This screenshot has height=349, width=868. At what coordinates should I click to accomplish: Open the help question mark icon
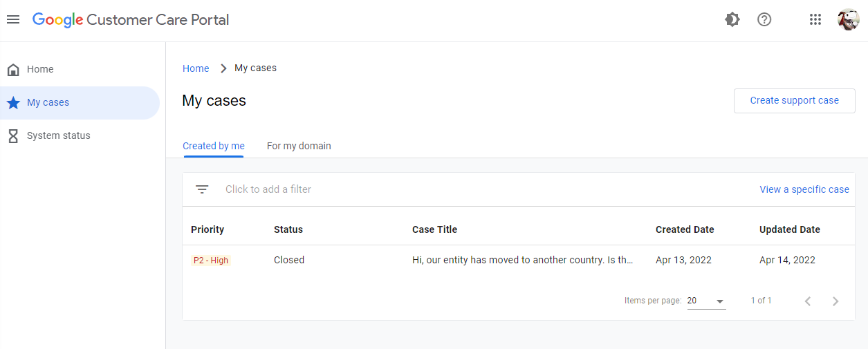764,19
